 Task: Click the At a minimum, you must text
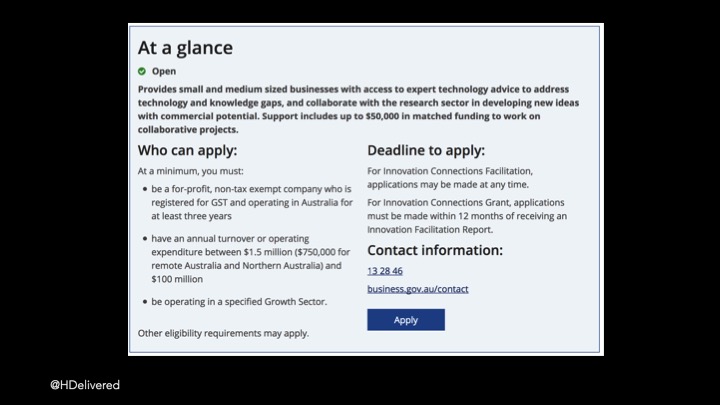coord(191,171)
